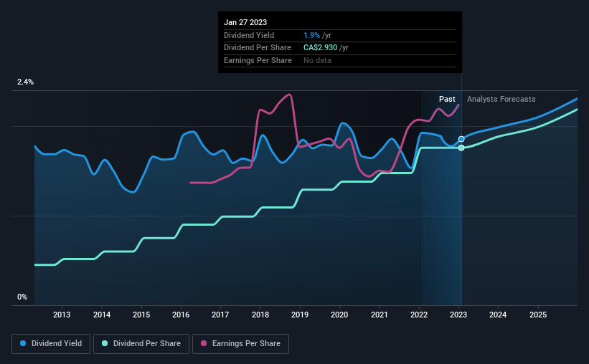This screenshot has width=589, height=364.
Task: Click the Past label on chart
Action: (447, 99)
